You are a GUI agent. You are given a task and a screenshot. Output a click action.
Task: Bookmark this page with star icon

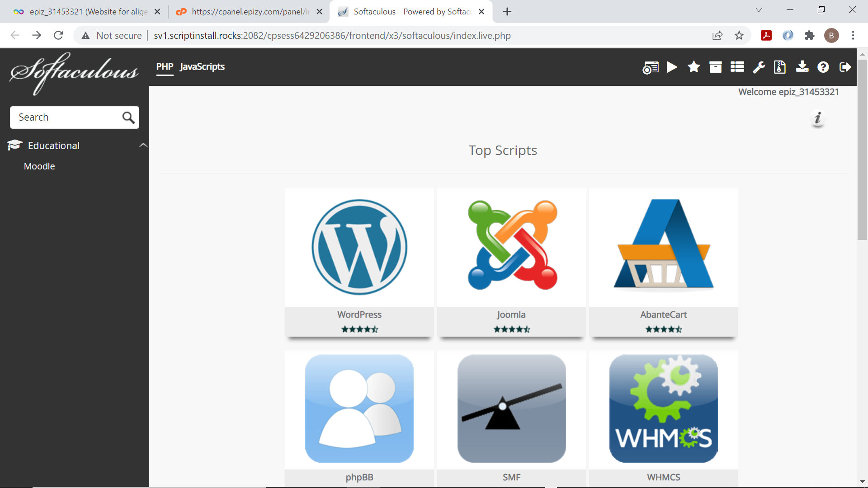(739, 35)
